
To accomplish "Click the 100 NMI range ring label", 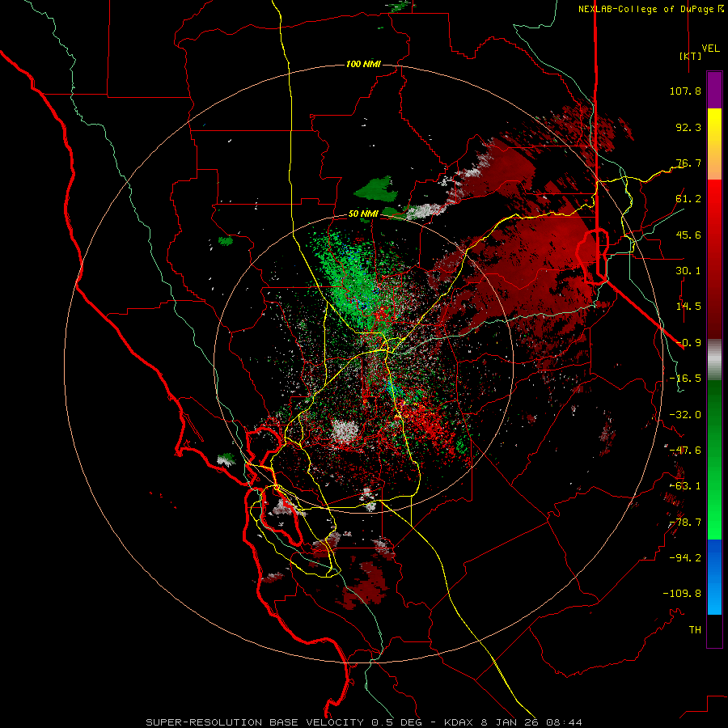I will (x=363, y=64).
